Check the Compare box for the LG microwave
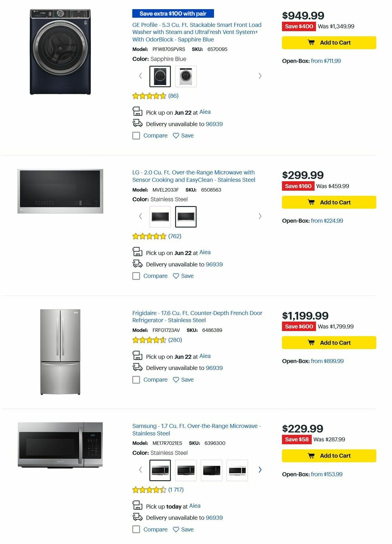Screen dimensions: 392x544 coord(136,276)
